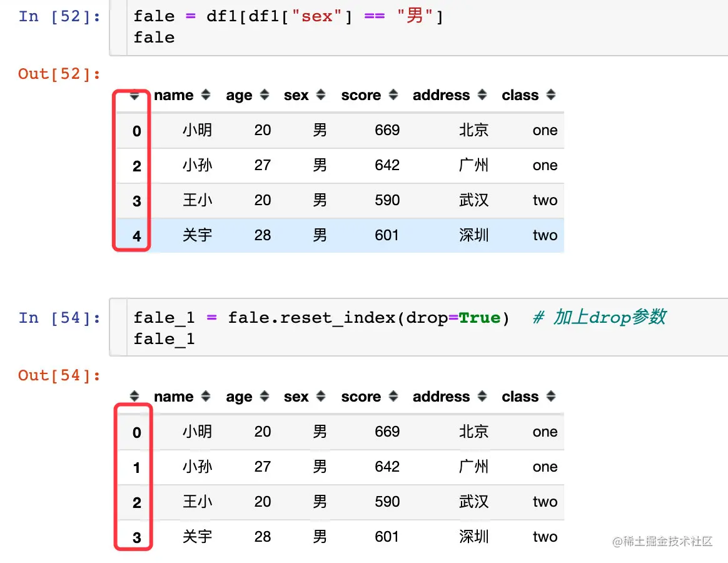Sort Out[52] table by address column icon
Viewport: 728px width, 563px height.
click(x=482, y=95)
